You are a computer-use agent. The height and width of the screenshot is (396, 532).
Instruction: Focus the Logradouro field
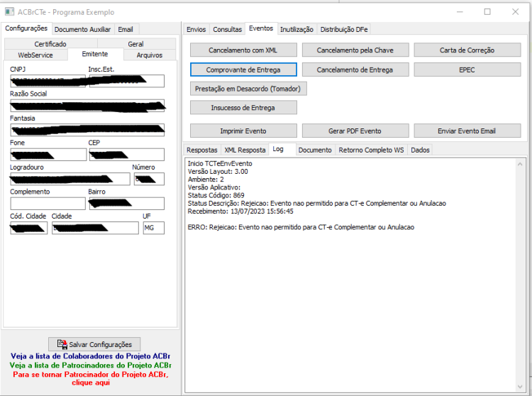click(70, 179)
